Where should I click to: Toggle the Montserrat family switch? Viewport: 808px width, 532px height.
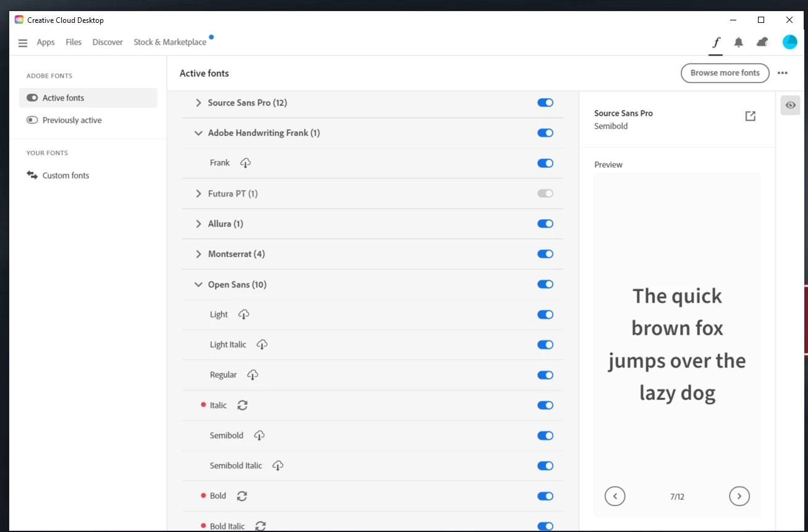(545, 254)
